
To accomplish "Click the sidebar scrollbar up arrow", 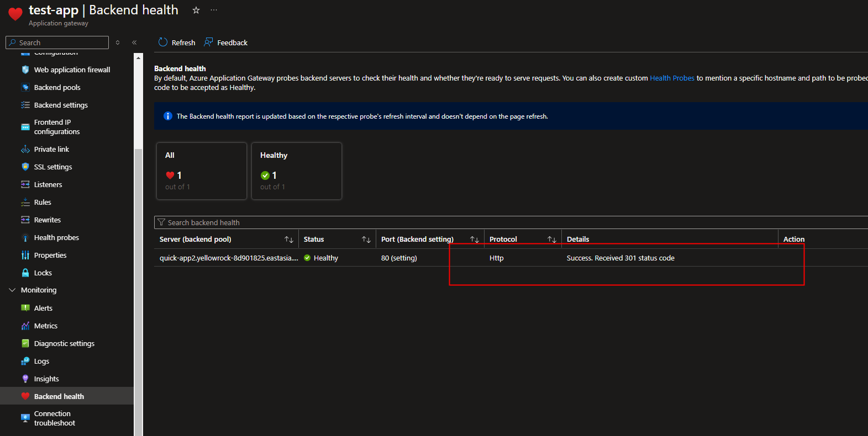I will 138,57.
